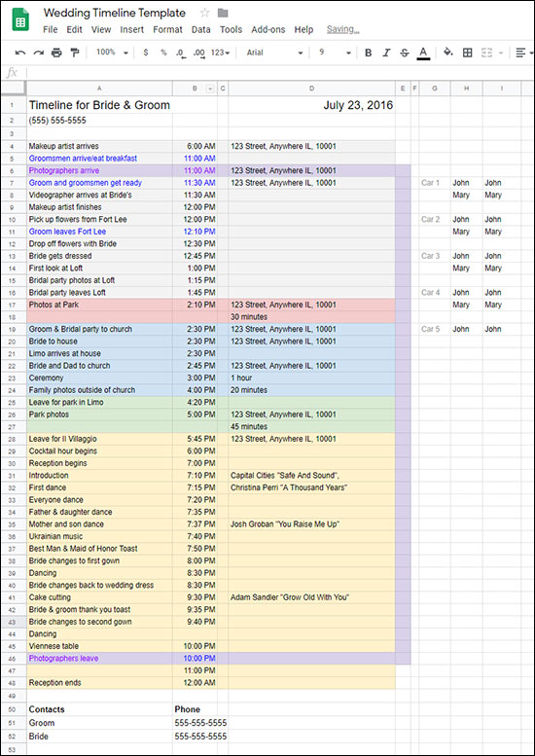Select the paint format roller icon

(x=75, y=53)
